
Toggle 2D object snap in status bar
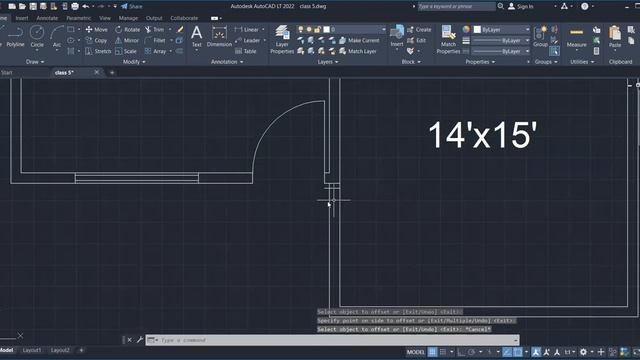(x=518, y=352)
